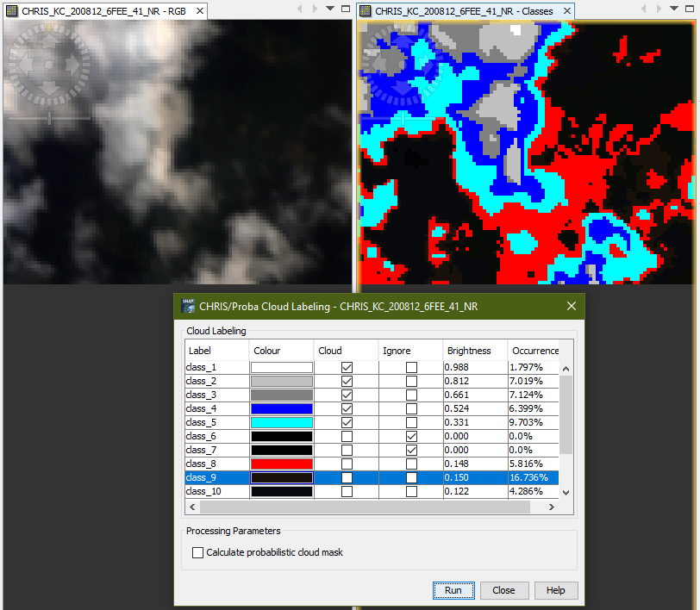Click the Colour column header
The image size is (700, 610).
[281, 351]
